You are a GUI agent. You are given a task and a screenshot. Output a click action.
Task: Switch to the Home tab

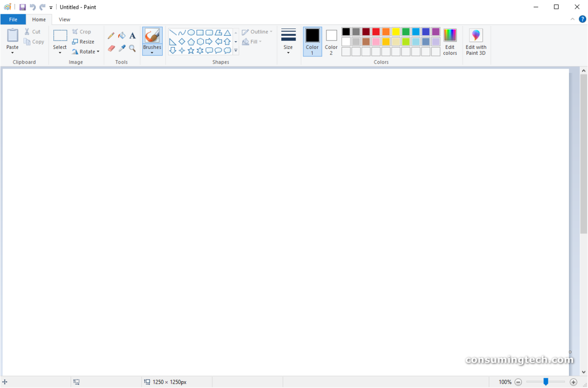39,20
